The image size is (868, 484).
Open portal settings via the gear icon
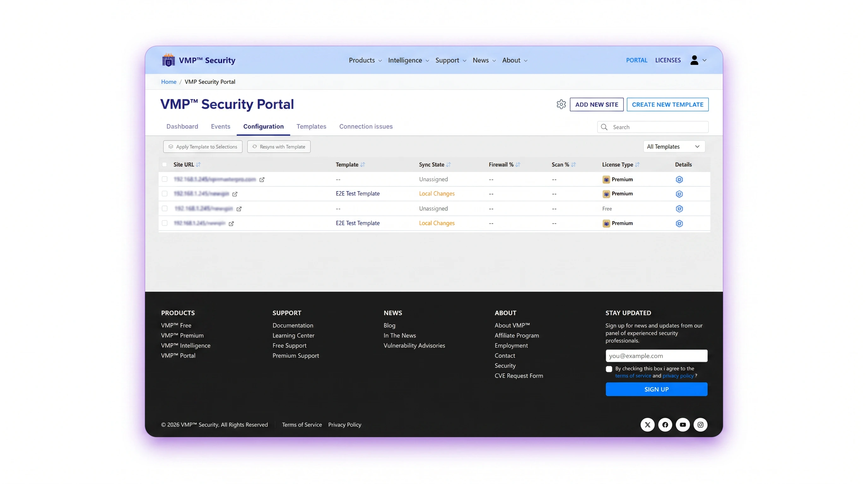[x=561, y=104]
